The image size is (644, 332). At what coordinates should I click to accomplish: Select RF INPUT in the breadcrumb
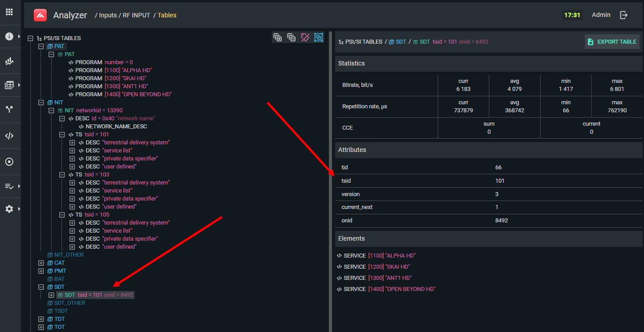pos(136,15)
